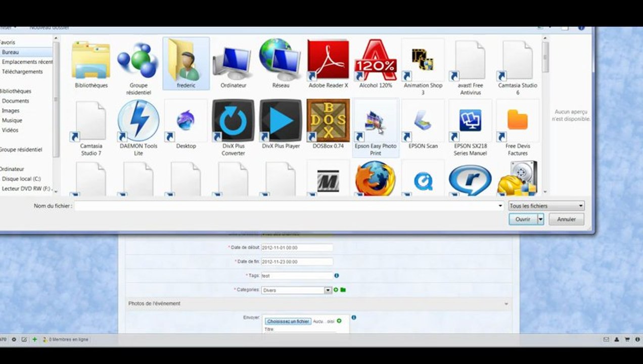The height and width of the screenshot is (364, 643).
Task: Click the Nom du fichier input field
Action: tap(286, 206)
